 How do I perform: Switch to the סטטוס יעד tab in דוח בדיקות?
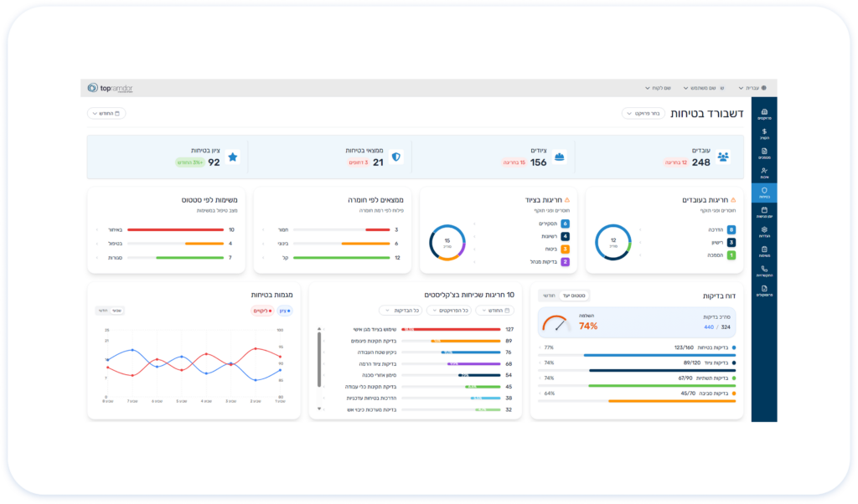click(575, 296)
